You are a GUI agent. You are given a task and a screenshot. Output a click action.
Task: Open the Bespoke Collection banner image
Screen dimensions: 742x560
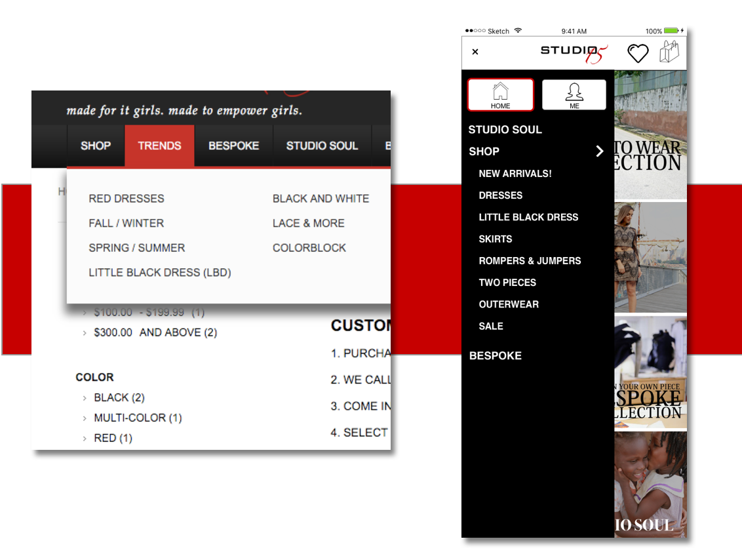(x=651, y=373)
